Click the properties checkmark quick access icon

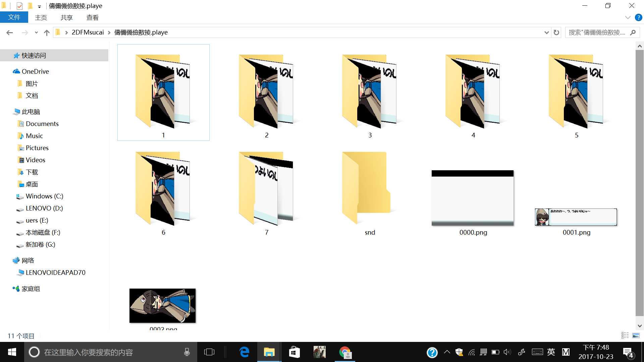19,6
